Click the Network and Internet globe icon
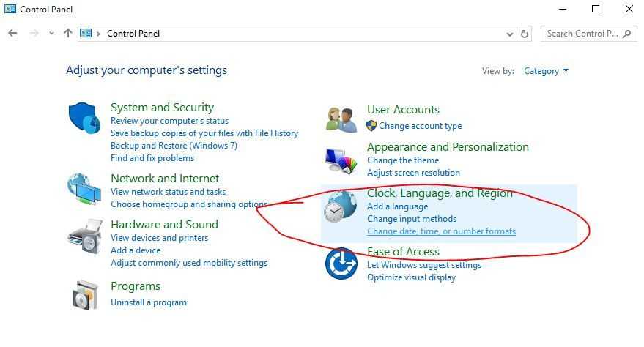Screen dimensions: 644x347 (x=84, y=189)
